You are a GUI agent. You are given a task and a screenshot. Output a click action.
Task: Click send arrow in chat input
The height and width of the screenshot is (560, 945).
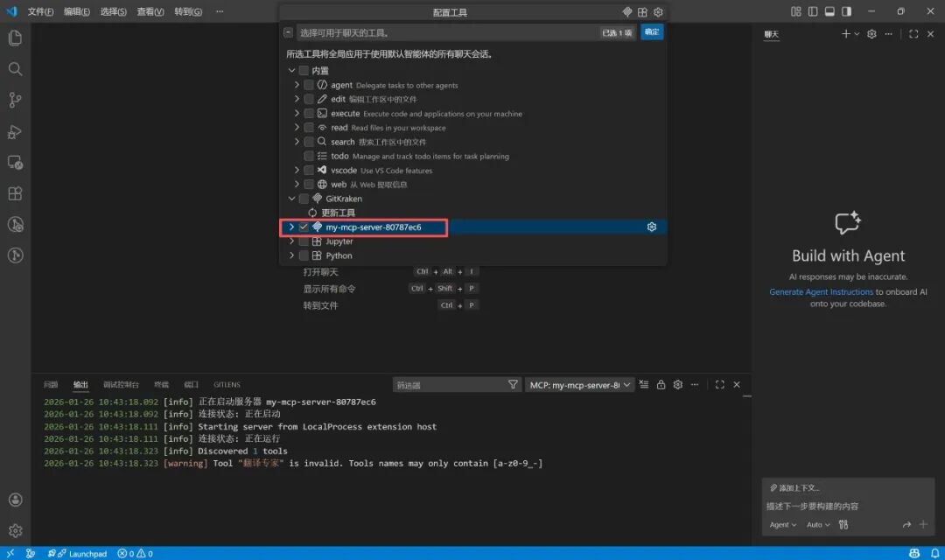[x=906, y=524]
